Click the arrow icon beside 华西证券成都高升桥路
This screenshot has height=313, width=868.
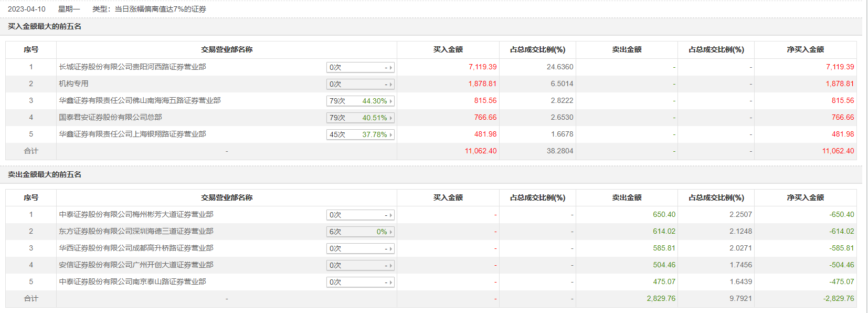point(391,249)
